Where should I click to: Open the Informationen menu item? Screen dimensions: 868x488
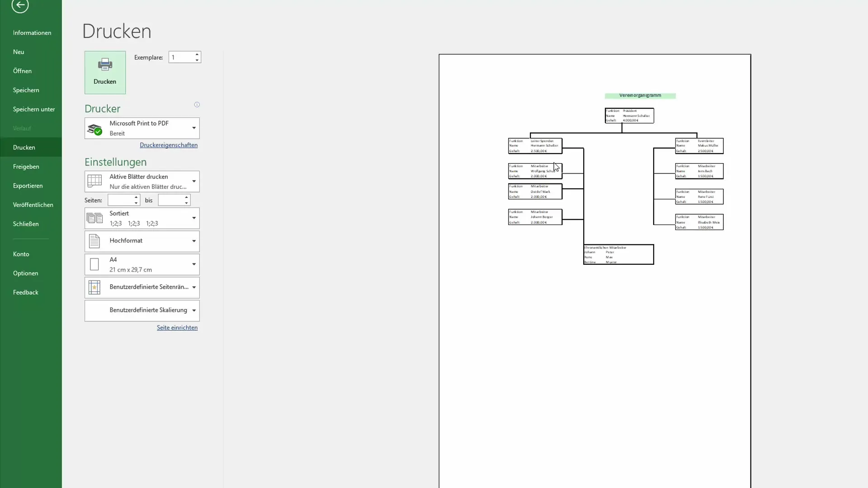(31, 33)
